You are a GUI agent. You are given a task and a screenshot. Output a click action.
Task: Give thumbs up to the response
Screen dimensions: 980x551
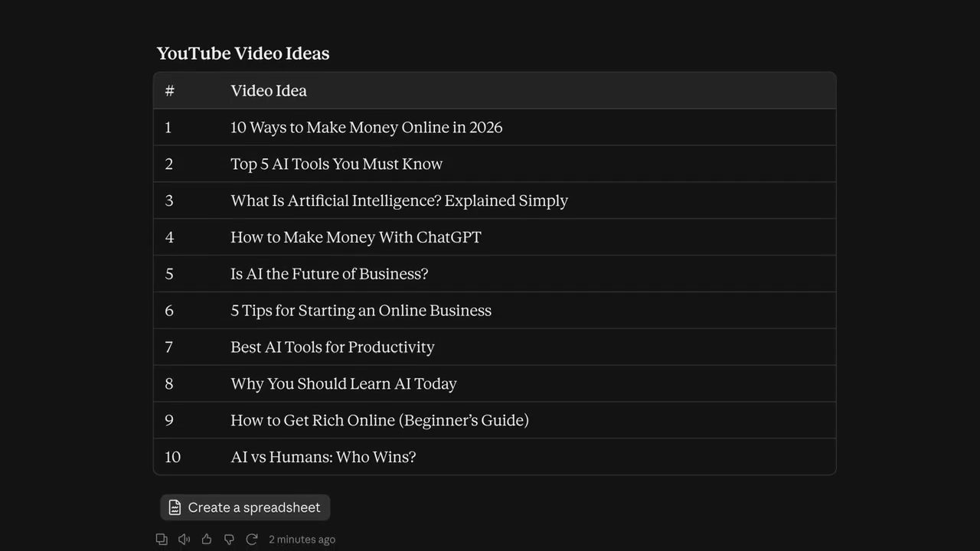pos(207,540)
